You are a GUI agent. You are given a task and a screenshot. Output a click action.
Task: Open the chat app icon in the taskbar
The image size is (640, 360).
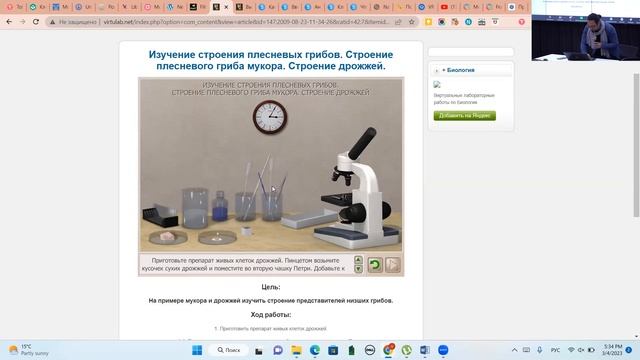pyautogui.click(x=278, y=350)
